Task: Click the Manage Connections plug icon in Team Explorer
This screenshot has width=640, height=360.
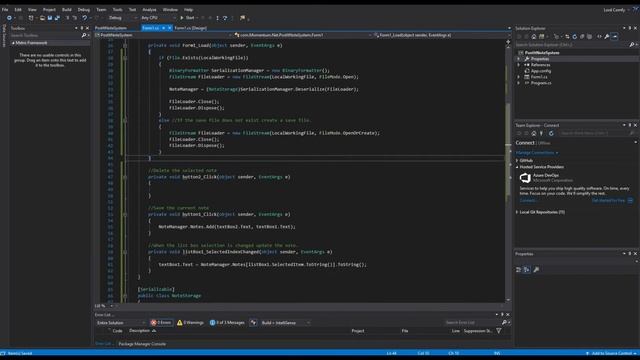Action: tap(542, 133)
